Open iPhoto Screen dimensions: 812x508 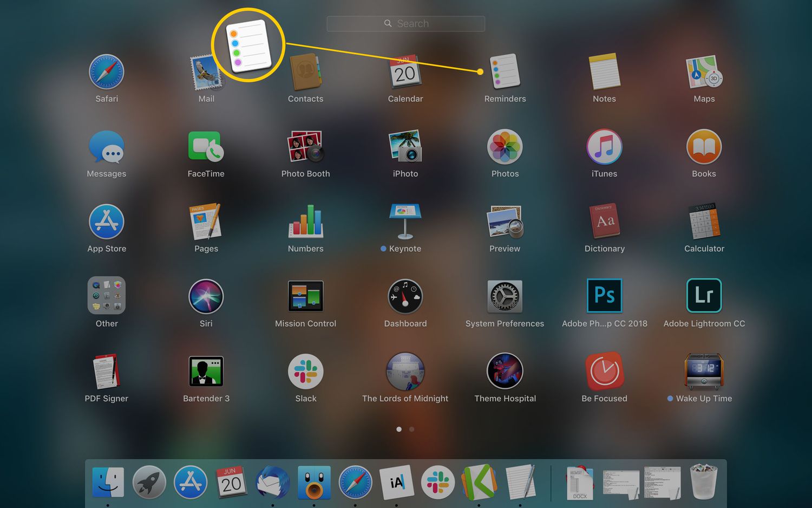(405, 147)
